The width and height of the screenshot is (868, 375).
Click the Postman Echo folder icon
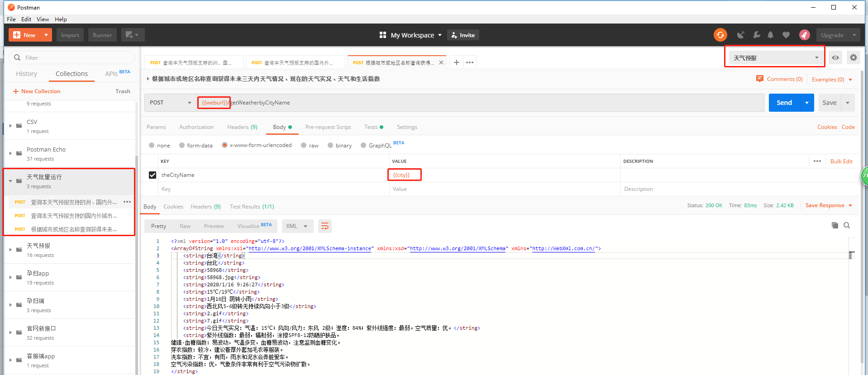[x=19, y=153]
